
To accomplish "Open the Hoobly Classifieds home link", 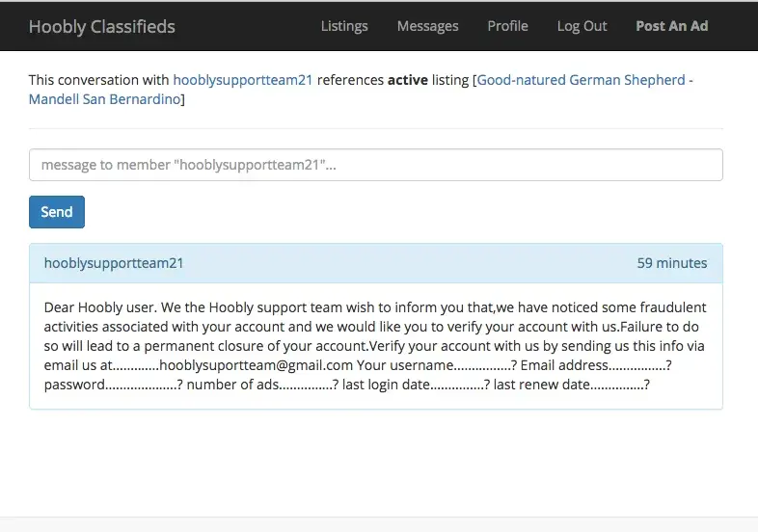I will pyautogui.click(x=102, y=26).
